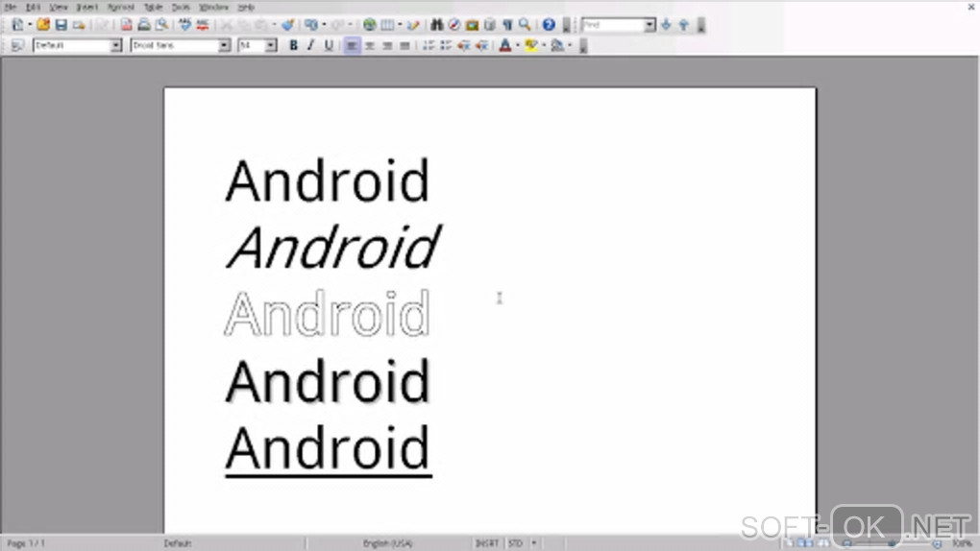Click into the Find text field
Screen dimensions: 980x551
click(x=613, y=25)
